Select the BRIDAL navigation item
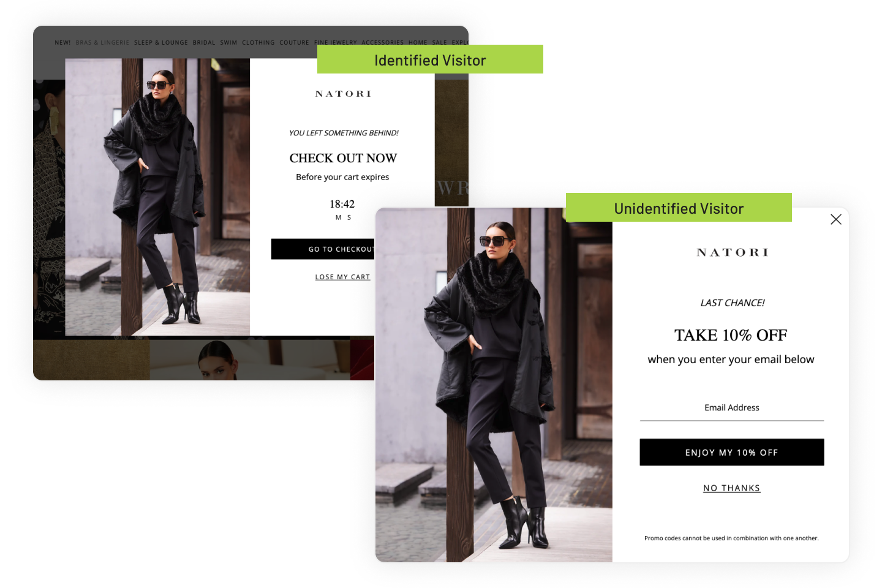This screenshot has width=882, height=588. tap(204, 43)
